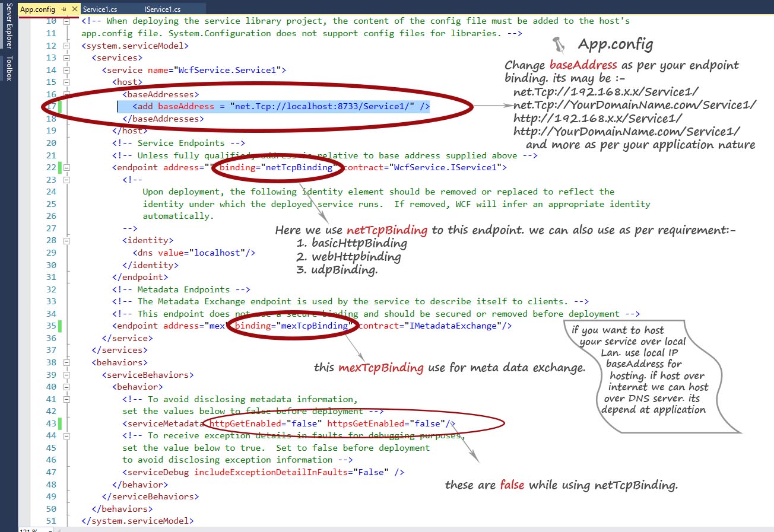774x532 pixels.
Task: Click the "IMetadataExchange" contract value
Action: click(x=452, y=326)
